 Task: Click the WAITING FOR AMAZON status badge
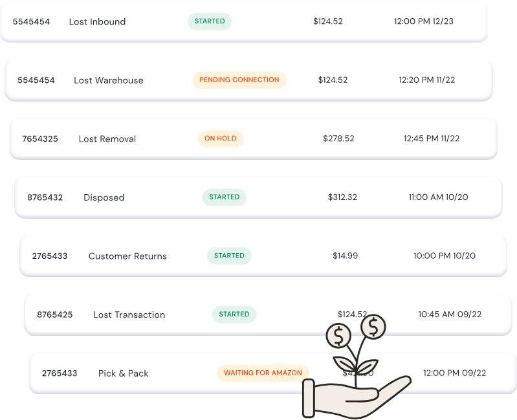pyautogui.click(x=263, y=373)
